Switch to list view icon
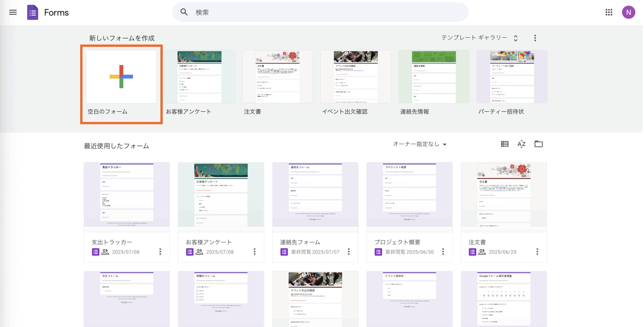This screenshot has width=644, height=327. (504, 144)
